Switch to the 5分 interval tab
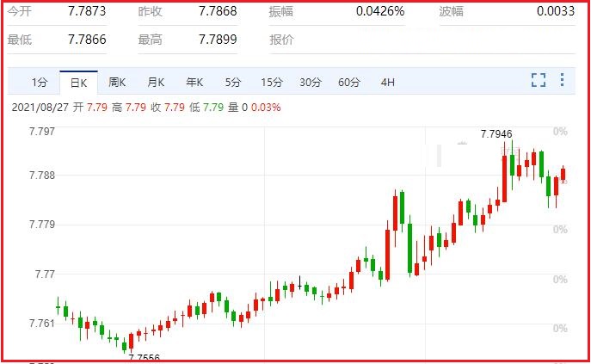 coord(233,83)
